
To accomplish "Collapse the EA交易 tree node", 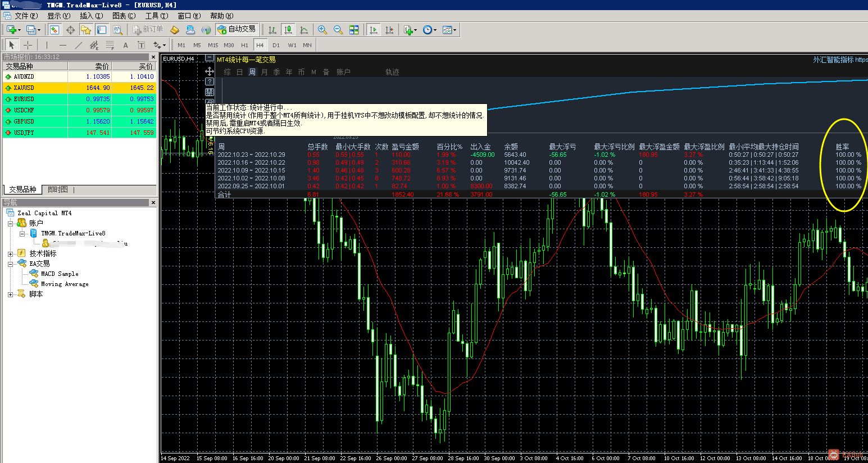I will point(10,264).
